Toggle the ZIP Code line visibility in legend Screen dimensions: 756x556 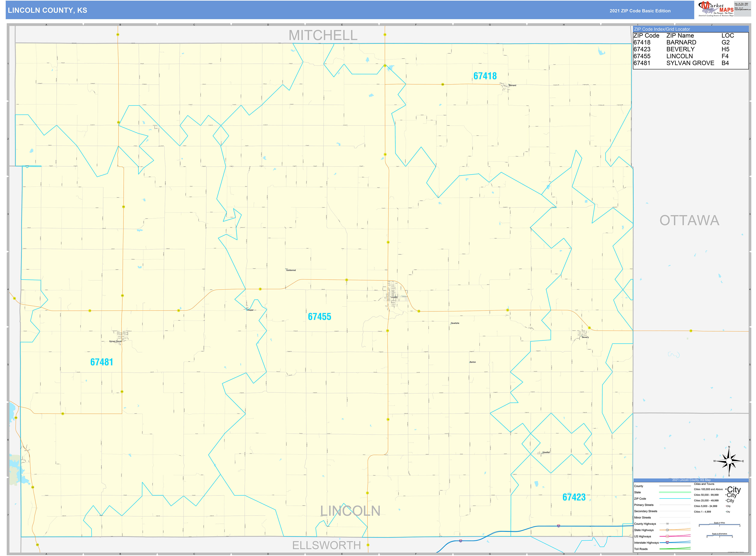pos(675,499)
